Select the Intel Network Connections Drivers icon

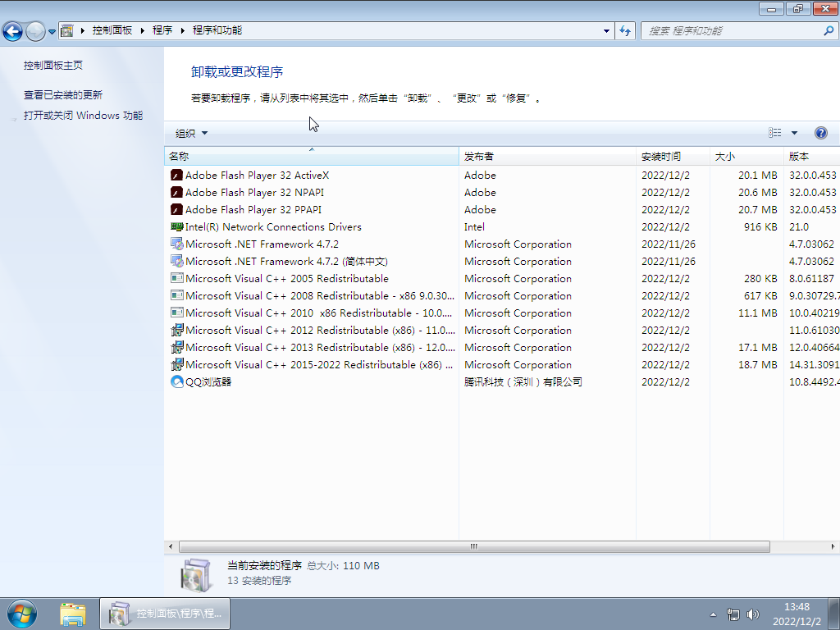176,226
